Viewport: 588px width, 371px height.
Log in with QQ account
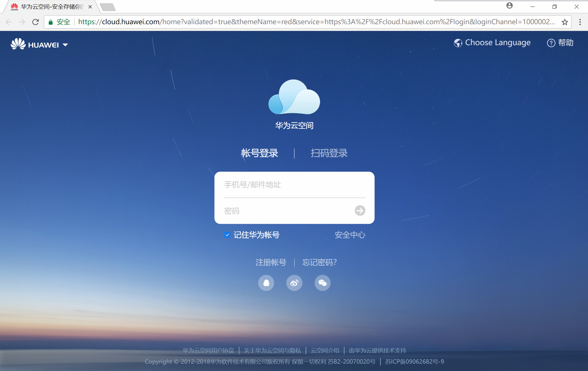[266, 283]
